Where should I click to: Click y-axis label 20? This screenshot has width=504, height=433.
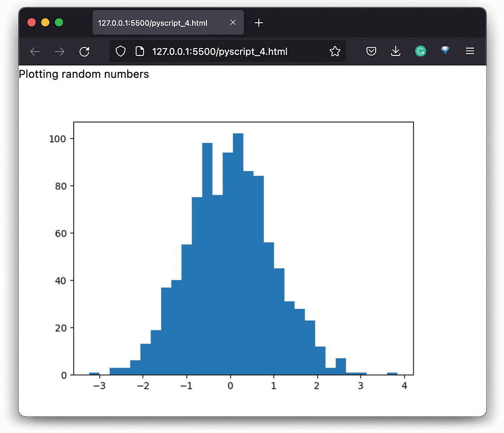click(61, 328)
